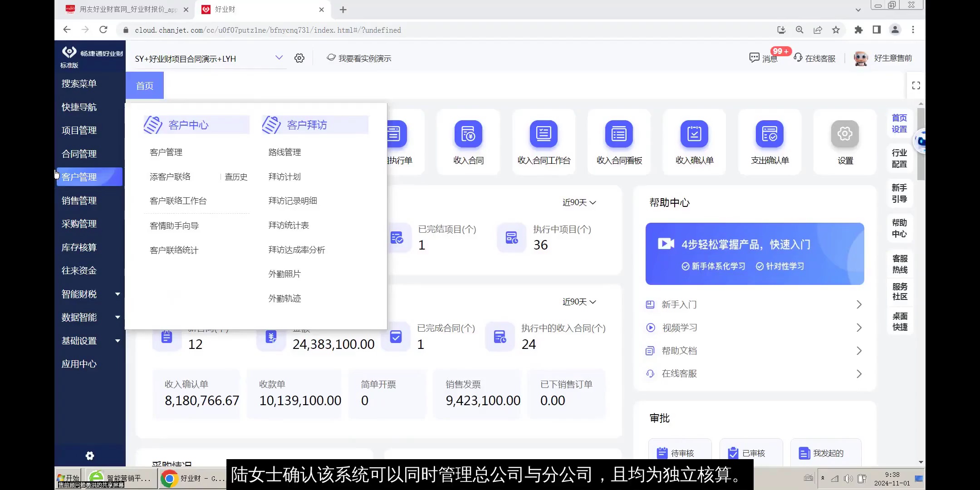Click the 好生意售前 robot avatar
980x490 pixels.
861,58
